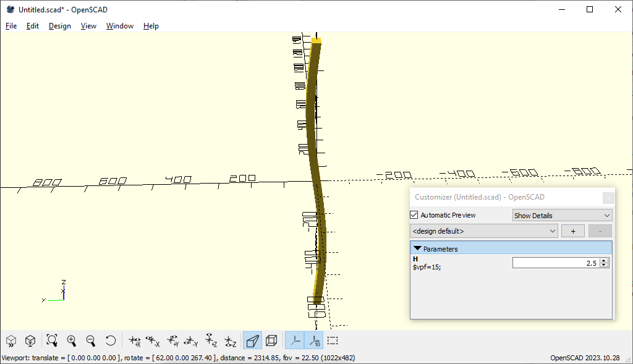Click the plus button to add preset
Screen dimensions: 633x364
point(572,231)
